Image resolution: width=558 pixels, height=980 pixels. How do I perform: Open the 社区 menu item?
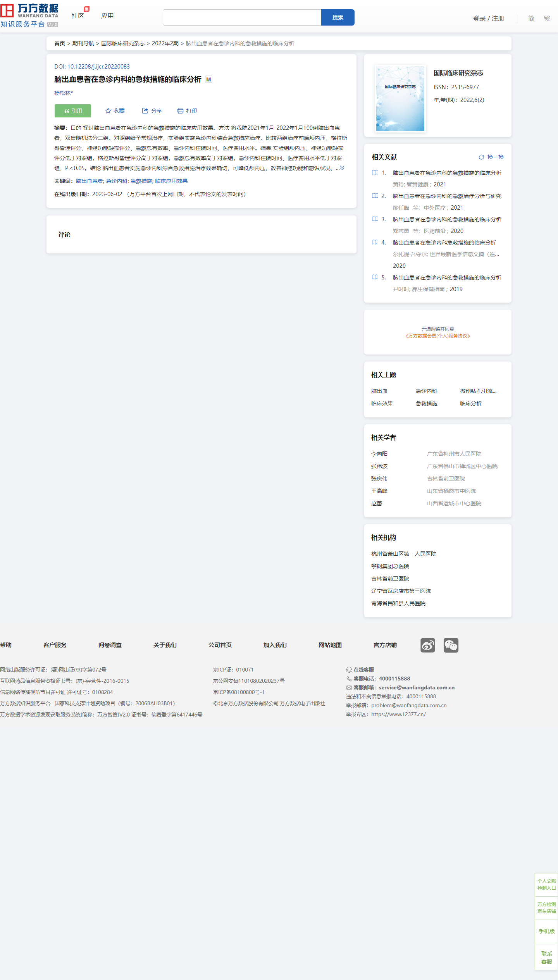click(78, 16)
